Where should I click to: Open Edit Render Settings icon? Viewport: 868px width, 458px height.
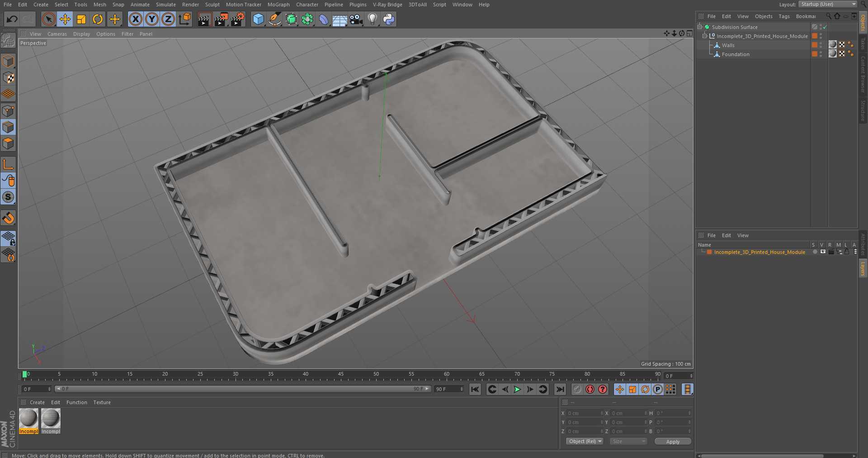[x=237, y=19]
